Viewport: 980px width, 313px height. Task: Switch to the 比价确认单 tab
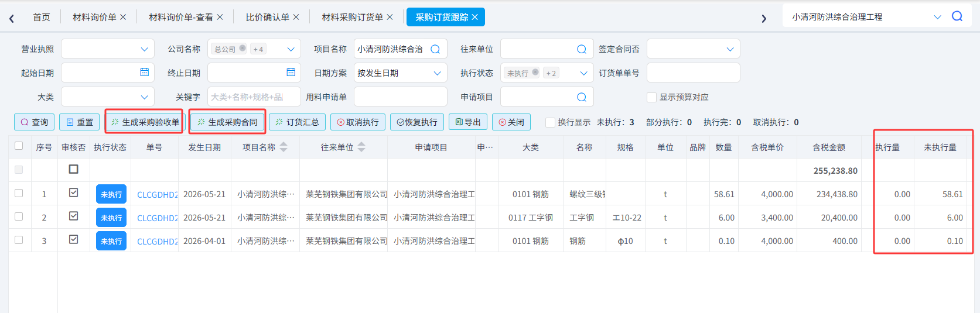coord(268,17)
